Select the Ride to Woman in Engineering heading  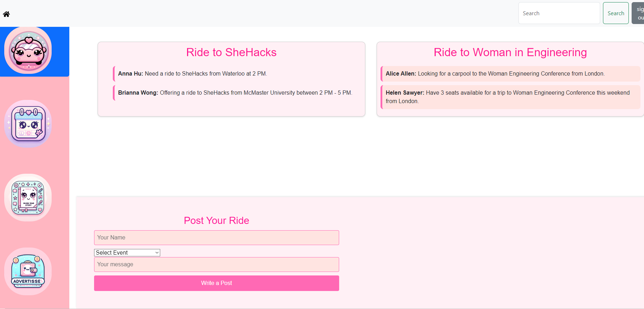[510, 52]
